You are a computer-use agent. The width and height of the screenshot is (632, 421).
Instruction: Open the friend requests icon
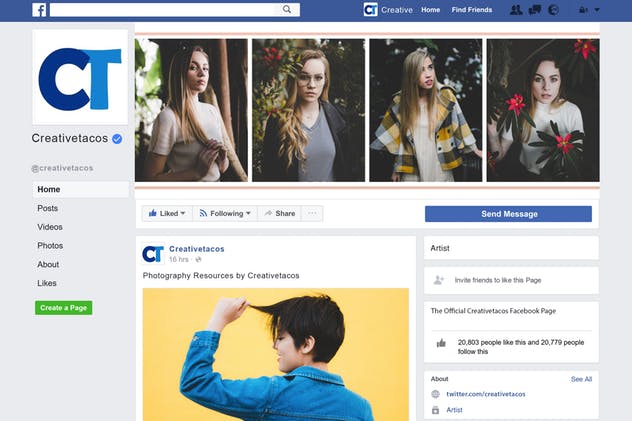(x=516, y=10)
